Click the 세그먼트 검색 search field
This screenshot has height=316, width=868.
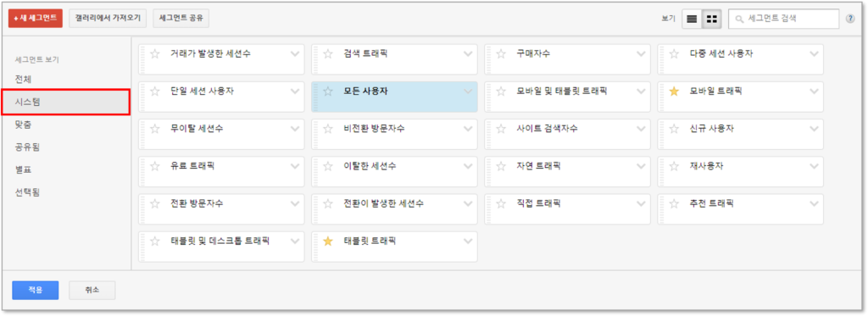coord(784,19)
